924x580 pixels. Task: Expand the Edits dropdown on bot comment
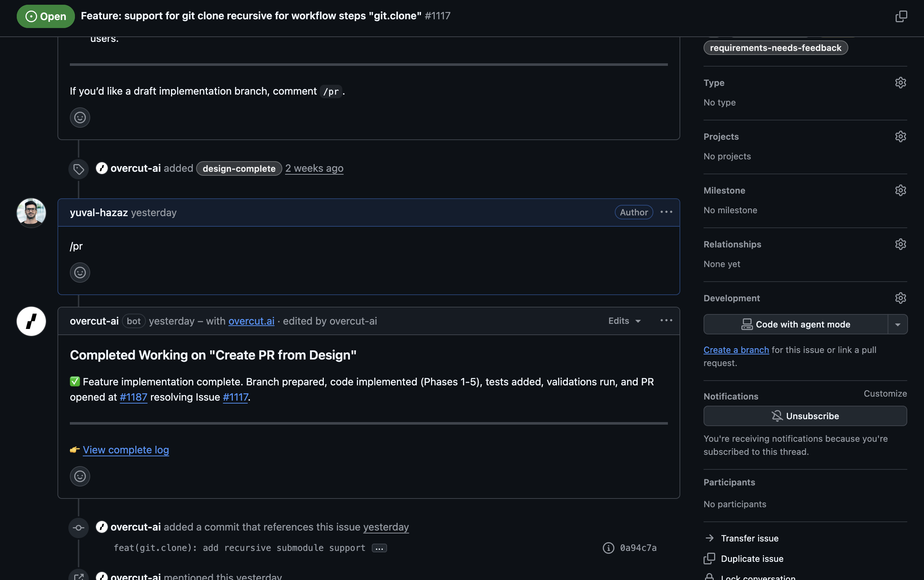[x=624, y=321]
